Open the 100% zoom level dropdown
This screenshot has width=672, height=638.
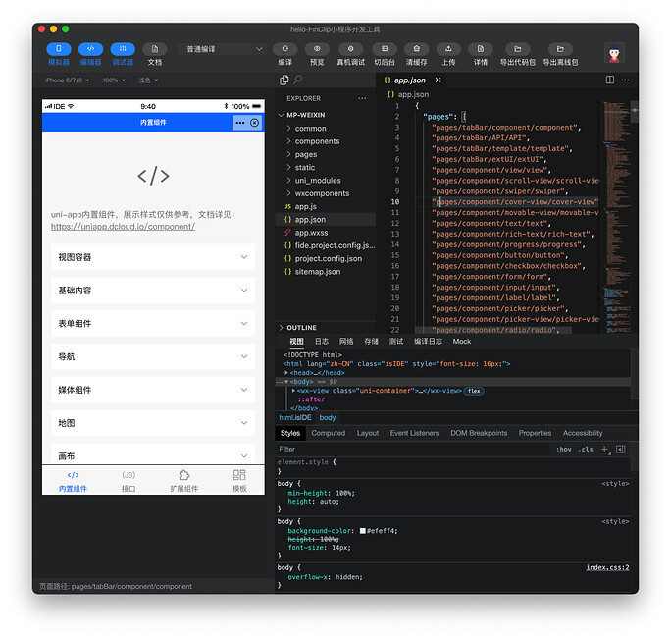pos(114,80)
